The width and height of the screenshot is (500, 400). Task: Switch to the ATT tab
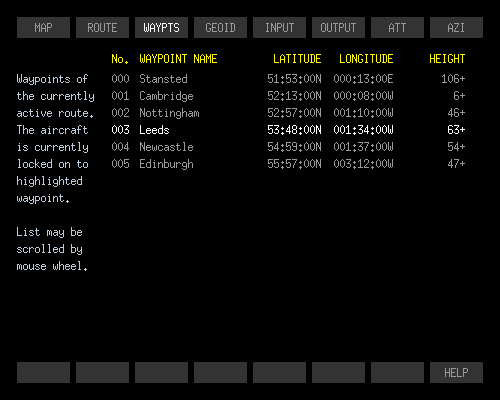397,28
